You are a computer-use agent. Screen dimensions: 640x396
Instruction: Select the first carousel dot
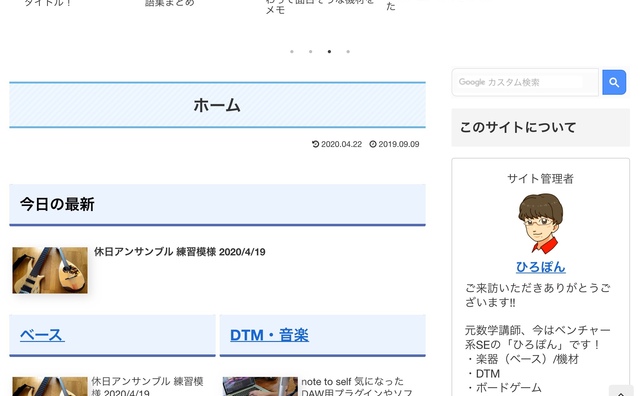tap(292, 51)
